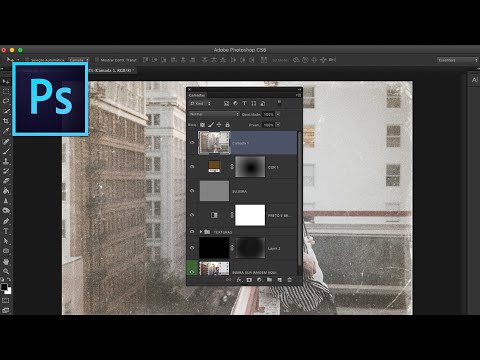Lock layer position icon
The image size is (480, 360).
219,125
